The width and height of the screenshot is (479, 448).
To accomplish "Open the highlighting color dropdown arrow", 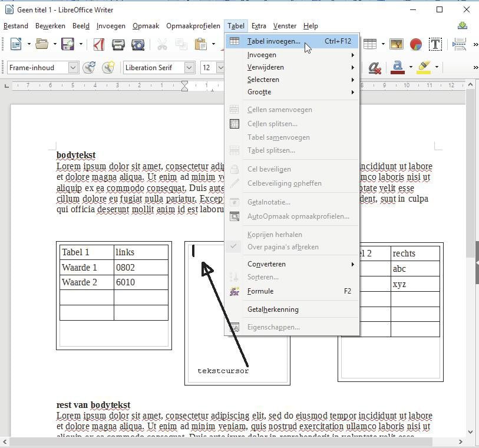I will point(437,68).
